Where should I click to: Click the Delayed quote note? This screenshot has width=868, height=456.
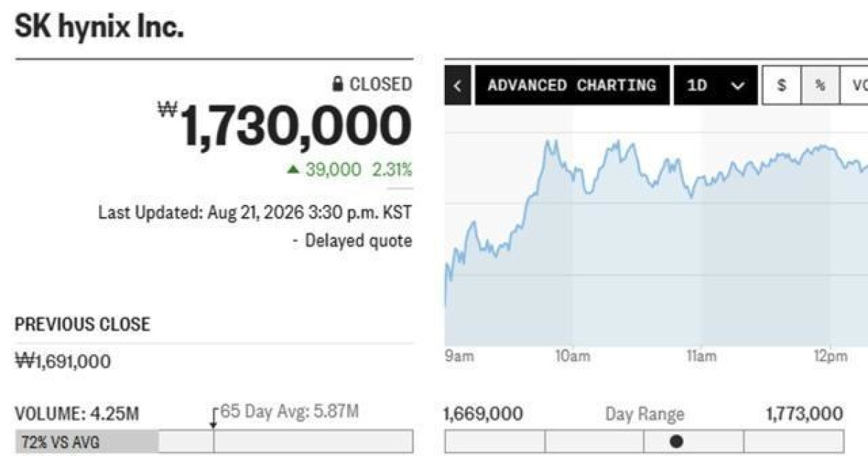pyautogui.click(x=352, y=240)
